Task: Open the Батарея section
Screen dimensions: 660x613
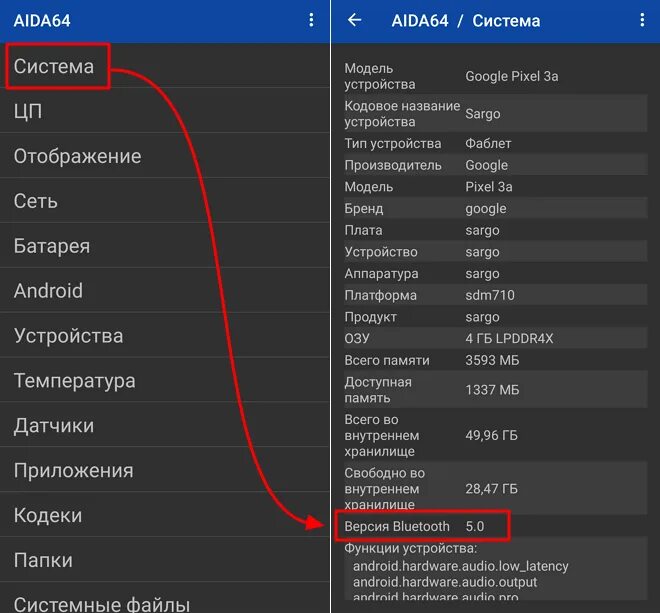Action: 165,245
